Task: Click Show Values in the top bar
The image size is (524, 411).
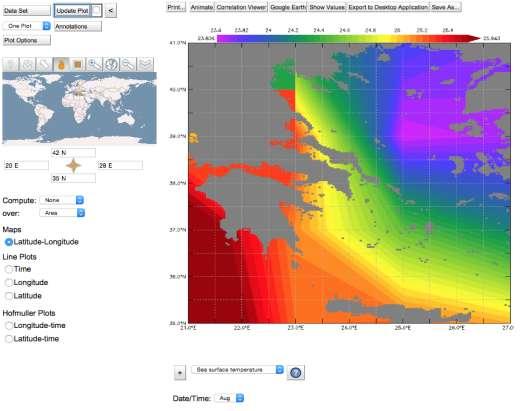Action: pos(327,7)
